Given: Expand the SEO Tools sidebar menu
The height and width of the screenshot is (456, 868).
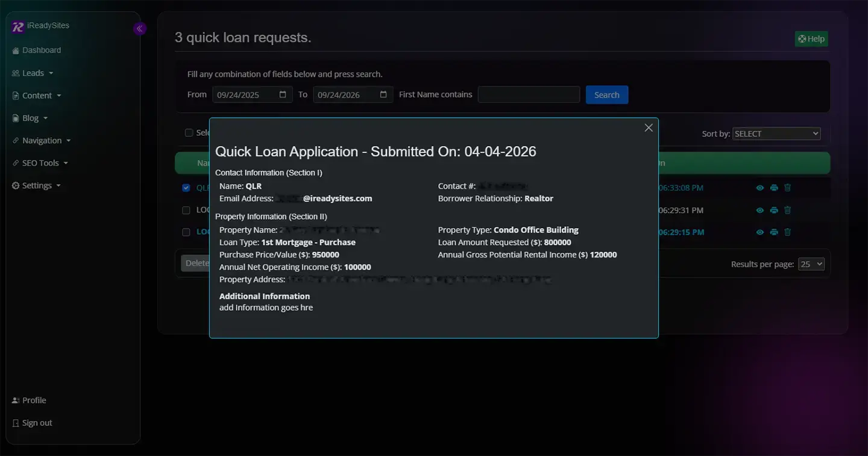Looking at the screenshot, I should (x=40, y=163).
